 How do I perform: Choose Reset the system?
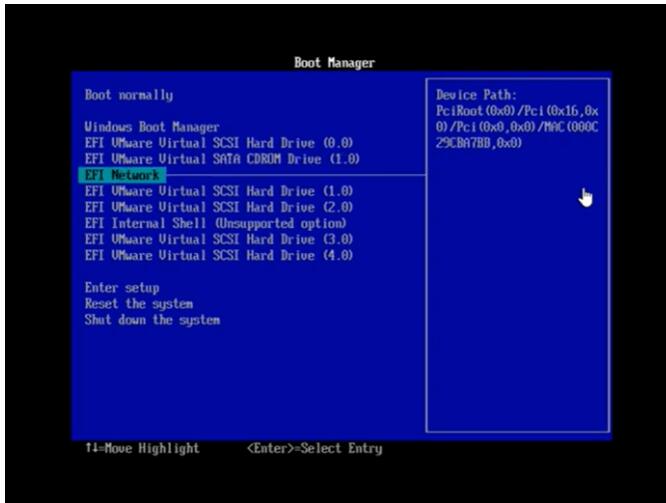pyautogui.click(x=139, y=304)
